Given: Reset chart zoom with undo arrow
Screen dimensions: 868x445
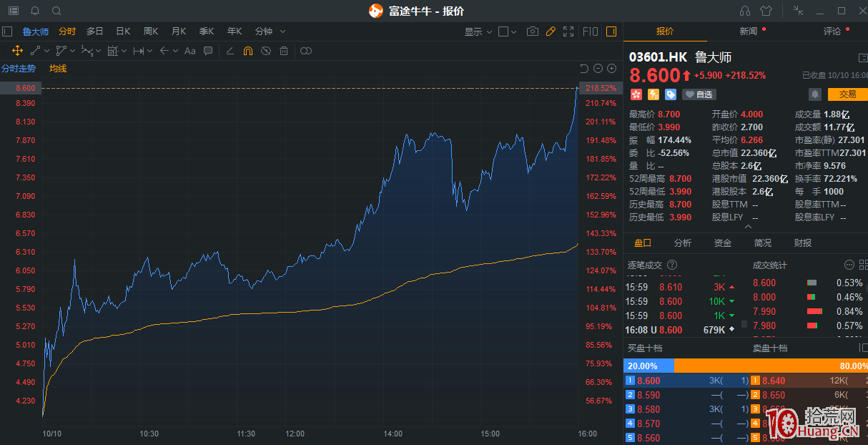Looking at the screenshot, I should tap(584, 69).
